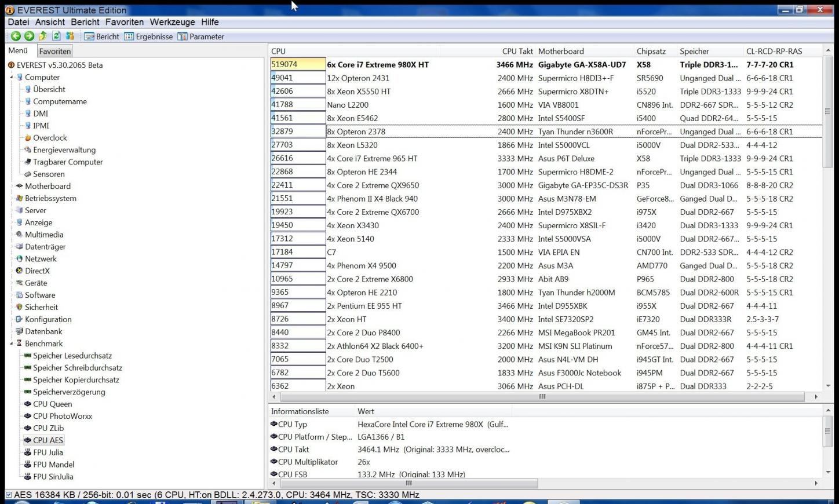Sort results by the Chipsatz column header
839x504 pixels.
[656, 52]
